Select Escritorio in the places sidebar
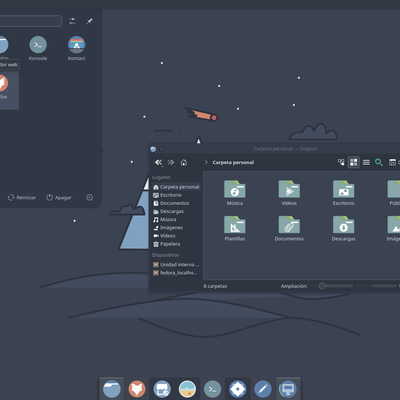The width and height of the screenshot is (400, 400). [176, 195]
